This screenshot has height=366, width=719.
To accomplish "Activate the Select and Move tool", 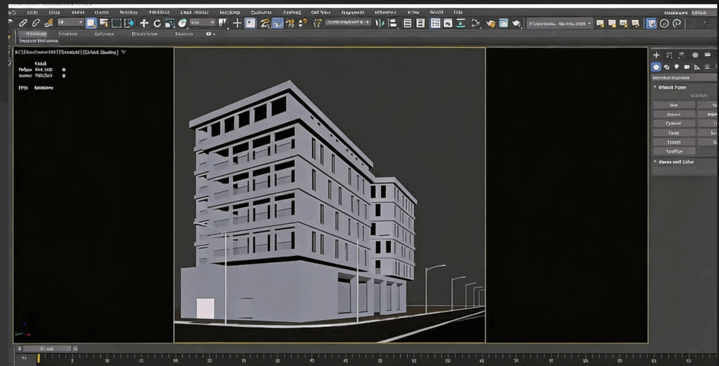I will click(144, 23).
